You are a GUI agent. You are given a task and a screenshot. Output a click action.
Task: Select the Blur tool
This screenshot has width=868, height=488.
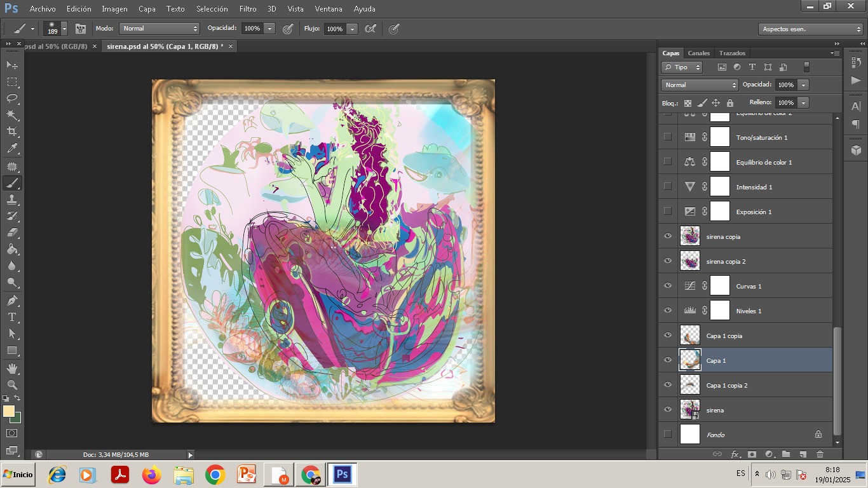click(12, 266)
